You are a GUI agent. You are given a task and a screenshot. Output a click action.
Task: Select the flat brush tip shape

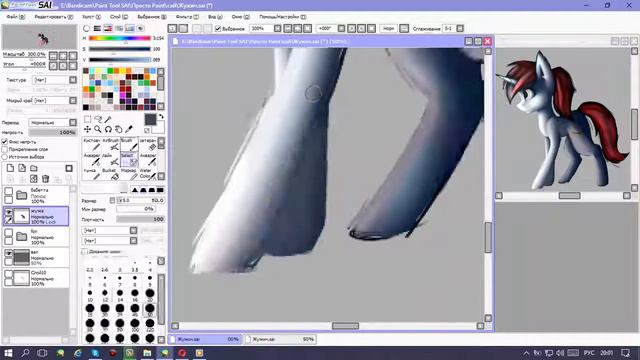pyautogui.click(x=160, y=190)
